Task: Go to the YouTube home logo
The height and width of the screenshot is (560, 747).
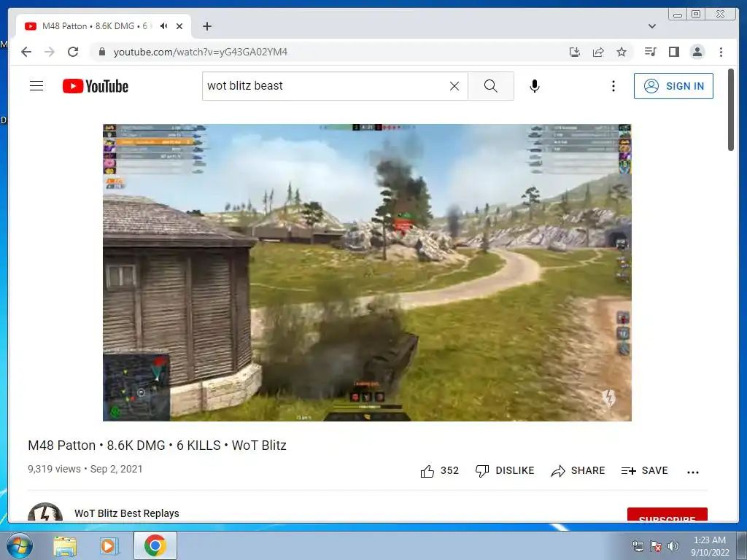Action: click(x=96, y=86)
